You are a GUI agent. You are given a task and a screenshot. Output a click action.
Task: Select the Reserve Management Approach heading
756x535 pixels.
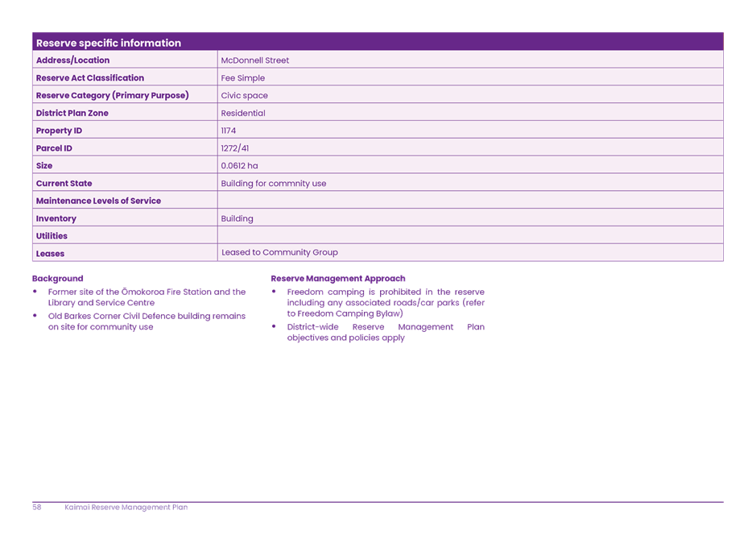[337, 278]
